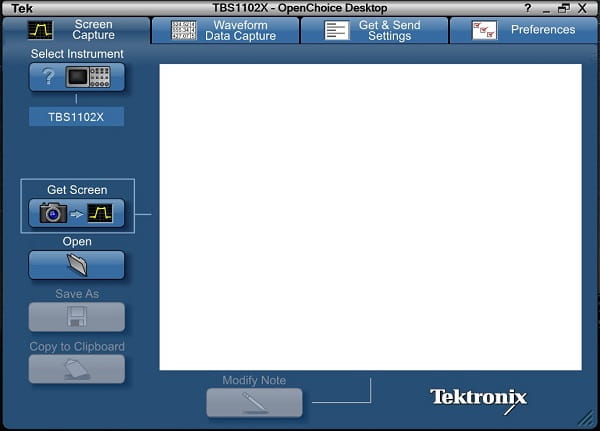Click the Tek logo in the title bar

[22, 8]
